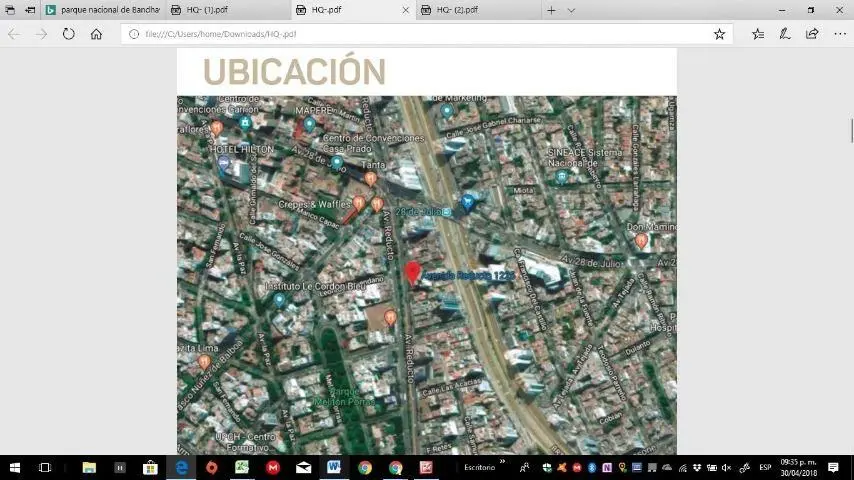Open a new tab with the plus button
The height and width of the screenshot is (480, 854).
click(551, 10)
